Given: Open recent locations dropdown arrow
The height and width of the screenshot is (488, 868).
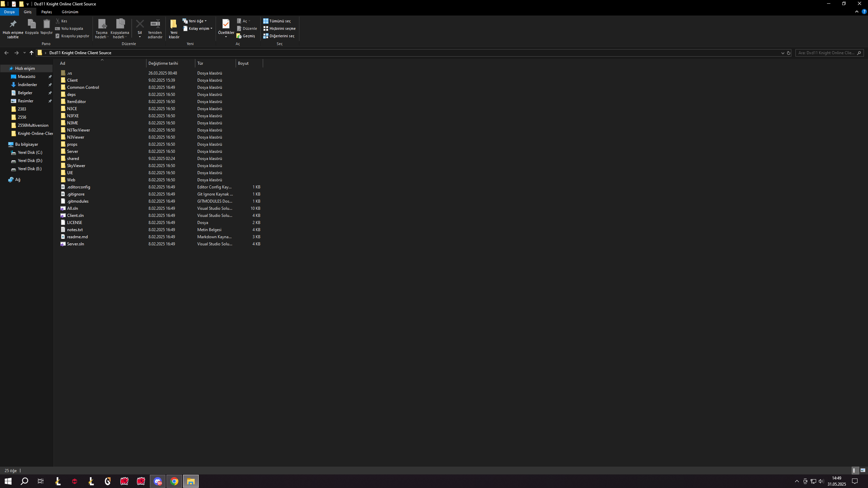Looking at the screenshot, I should (x=24, y=53).
